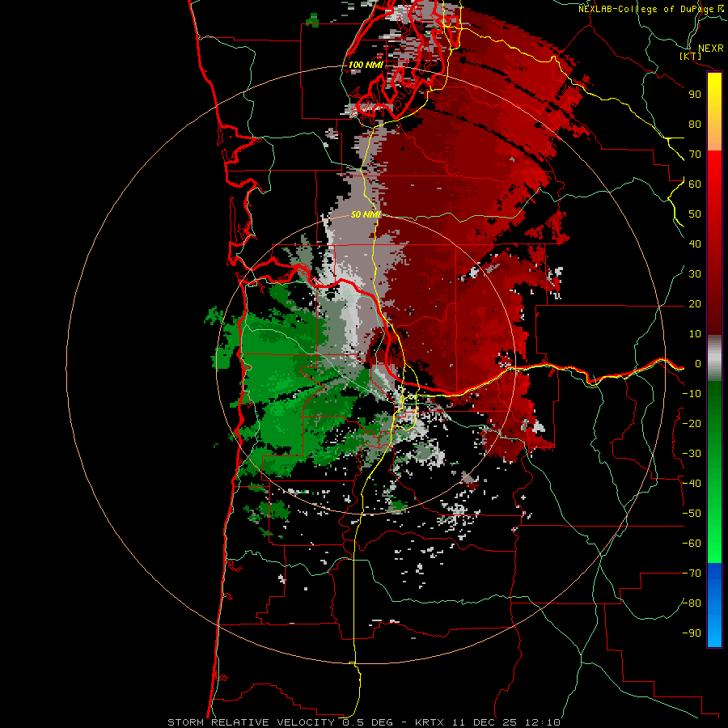Pick the blue bottom segment of the color bar
728x728 pixels.
(x=714, y=605)
